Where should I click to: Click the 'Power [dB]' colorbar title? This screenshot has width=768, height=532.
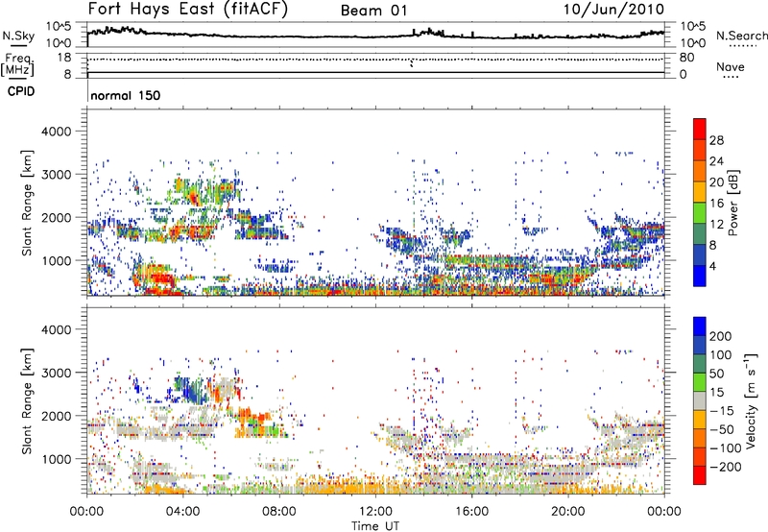click(733, 203)
